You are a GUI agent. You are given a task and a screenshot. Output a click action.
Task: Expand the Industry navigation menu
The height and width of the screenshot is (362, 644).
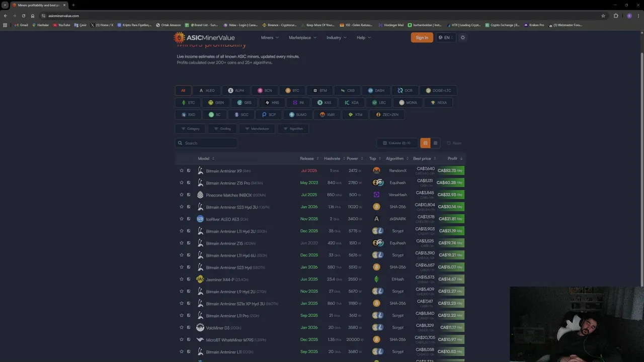tap(337, 37)
